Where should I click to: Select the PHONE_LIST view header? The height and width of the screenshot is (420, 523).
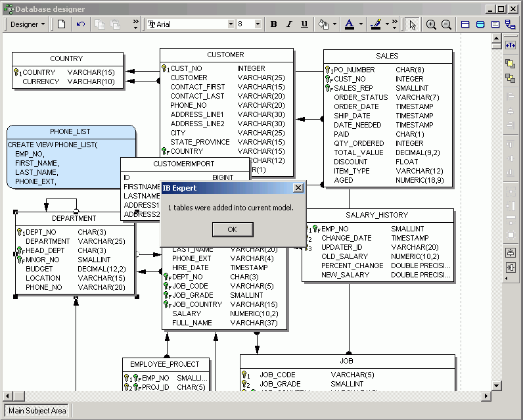70,131
